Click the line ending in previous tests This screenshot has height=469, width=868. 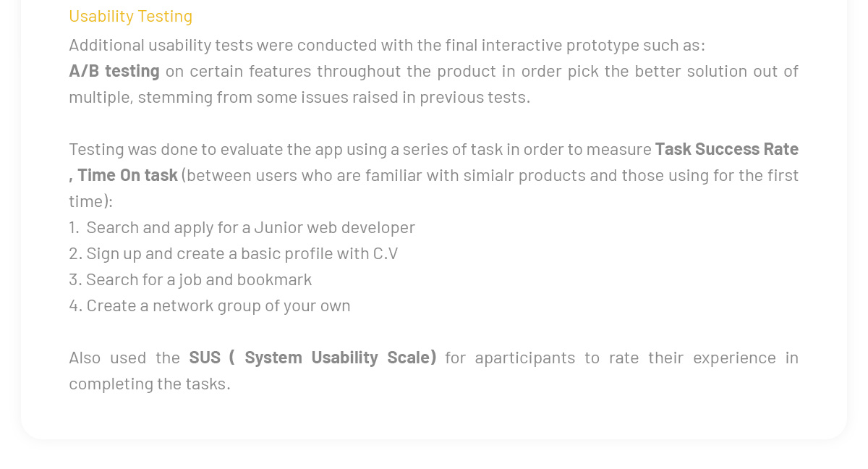click(299, 97)
